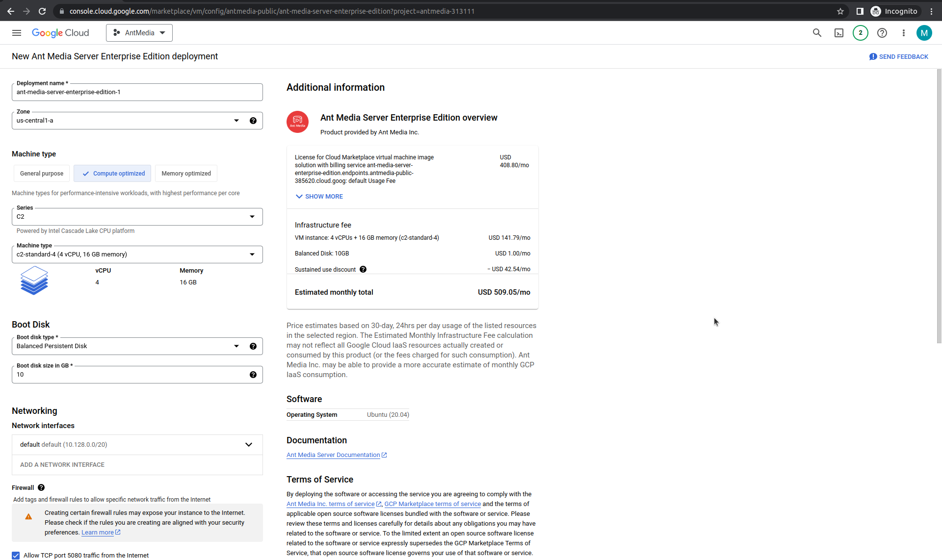Open the AntMedia project selector

pyautogui.click(x=139, y=33)
